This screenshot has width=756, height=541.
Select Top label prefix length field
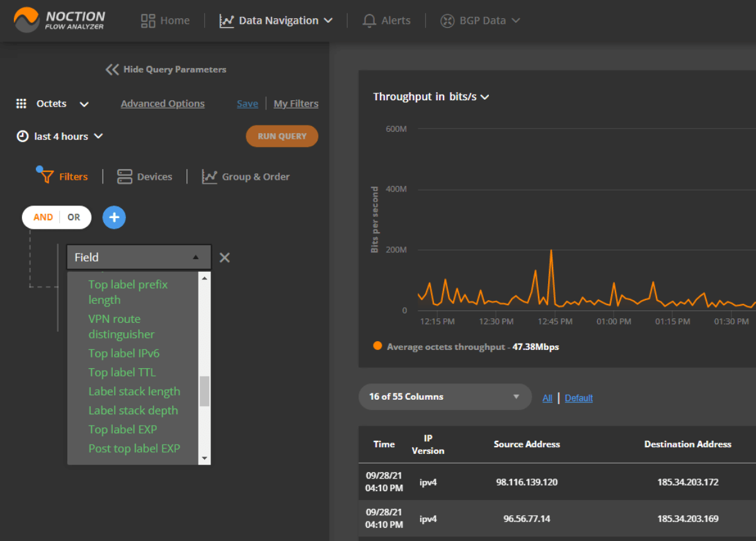129,292
